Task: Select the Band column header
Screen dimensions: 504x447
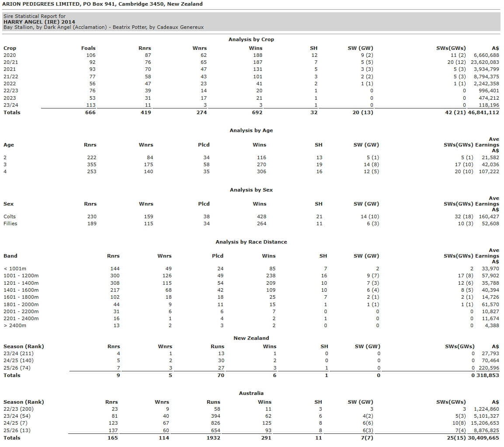Action: (10, 256)
